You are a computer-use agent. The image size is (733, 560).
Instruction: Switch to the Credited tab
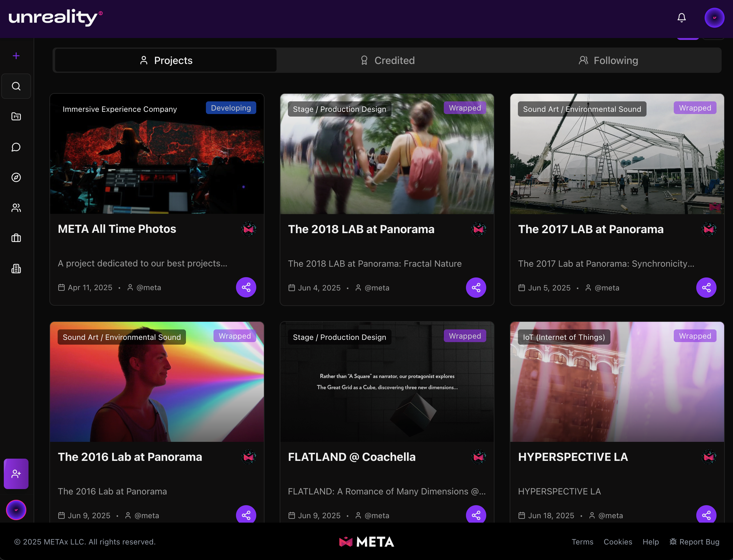[x=387, y=60]
